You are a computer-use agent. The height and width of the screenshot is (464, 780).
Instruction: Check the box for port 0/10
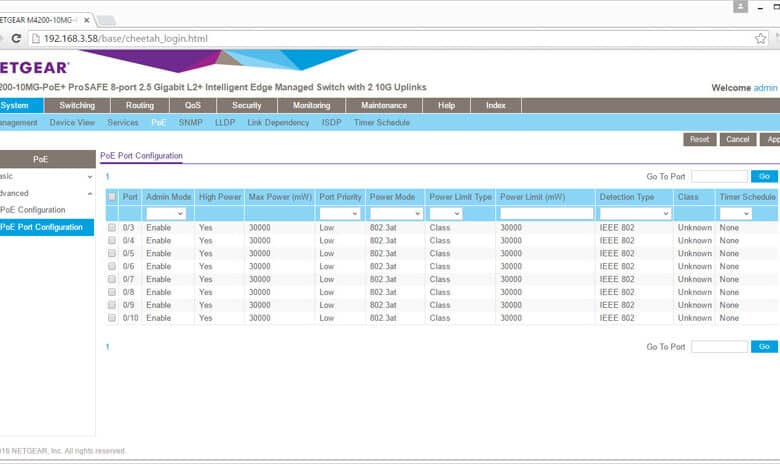pos(112,318)
